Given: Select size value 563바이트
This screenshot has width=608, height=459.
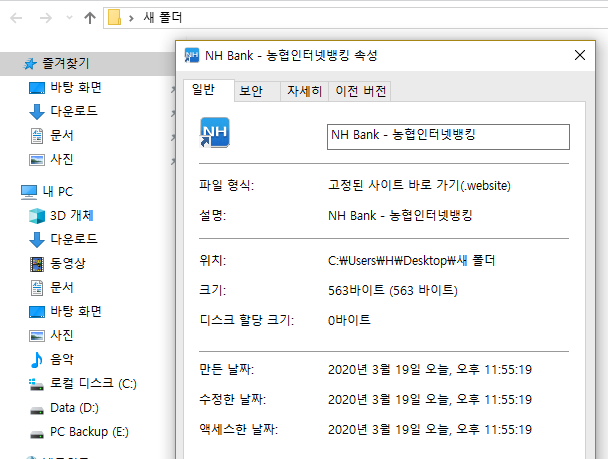Looking at the screenshot, I should click(393, 290).
